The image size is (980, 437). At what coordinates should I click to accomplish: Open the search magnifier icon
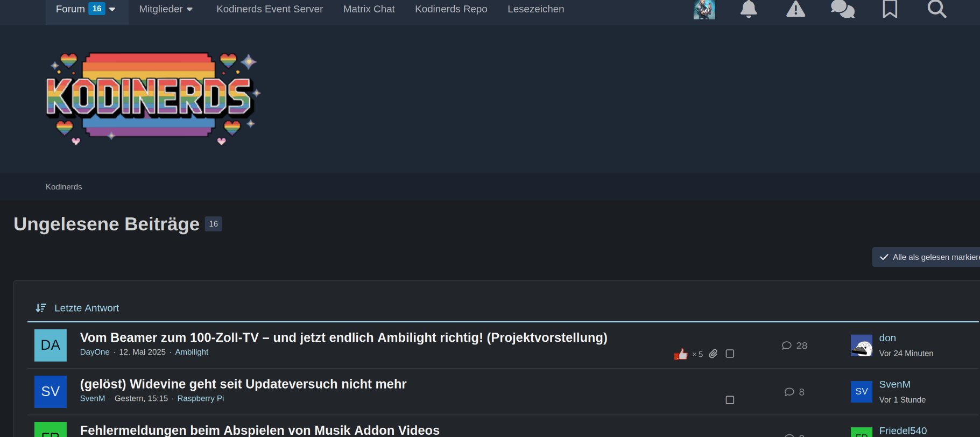point(937,9)
